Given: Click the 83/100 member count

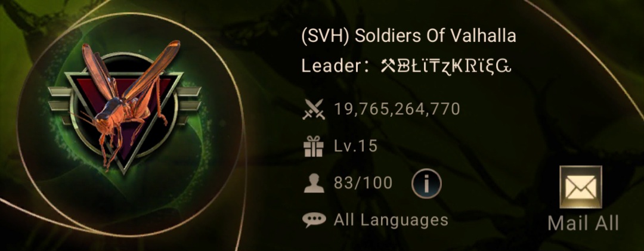Looking at the screenshot, I should (363, 184).
